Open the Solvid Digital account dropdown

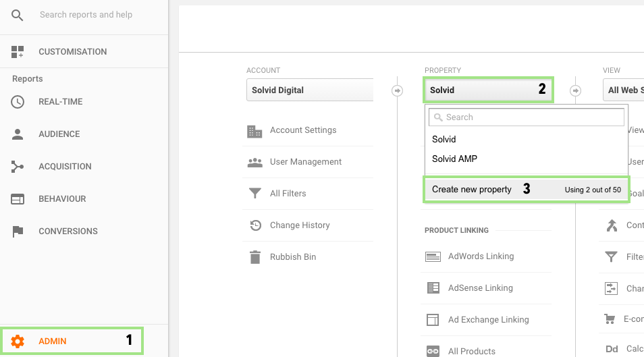pyautogui.click(x=310, y=90)
